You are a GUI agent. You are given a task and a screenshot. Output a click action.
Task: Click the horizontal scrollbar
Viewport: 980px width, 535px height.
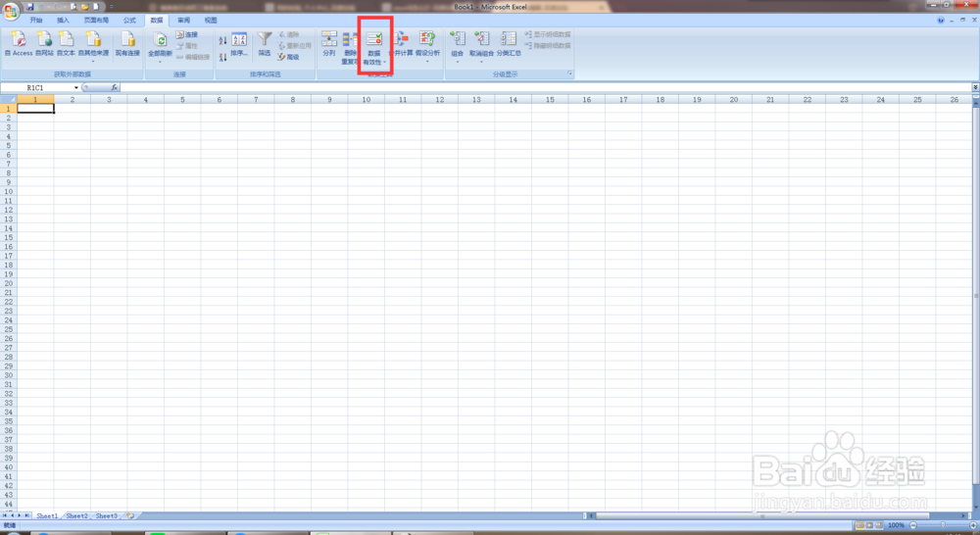tap(761, 516)
